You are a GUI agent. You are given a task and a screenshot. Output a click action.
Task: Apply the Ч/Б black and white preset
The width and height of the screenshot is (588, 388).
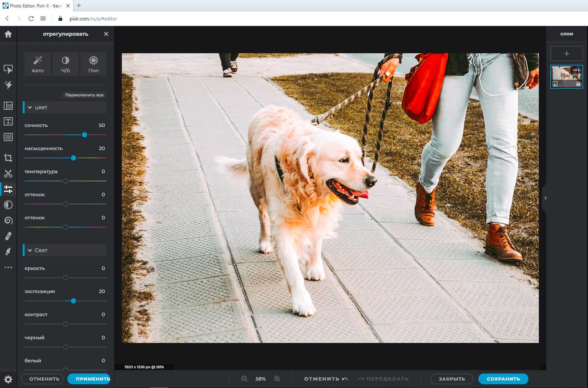tap(66, 64)
